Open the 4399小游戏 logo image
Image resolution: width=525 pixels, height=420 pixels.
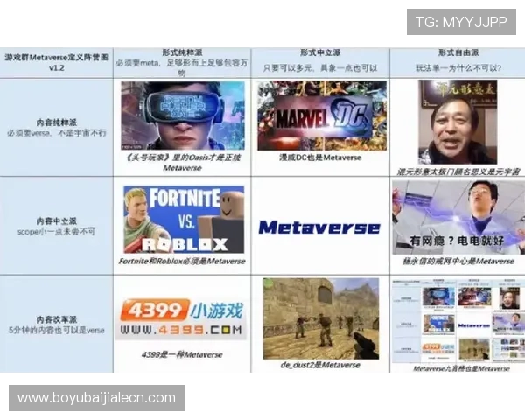181,318
